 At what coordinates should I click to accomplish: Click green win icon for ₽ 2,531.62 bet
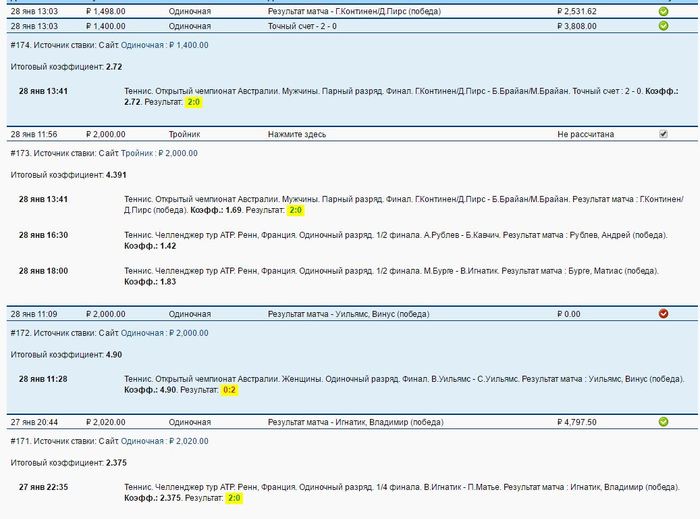pos(663,12)
